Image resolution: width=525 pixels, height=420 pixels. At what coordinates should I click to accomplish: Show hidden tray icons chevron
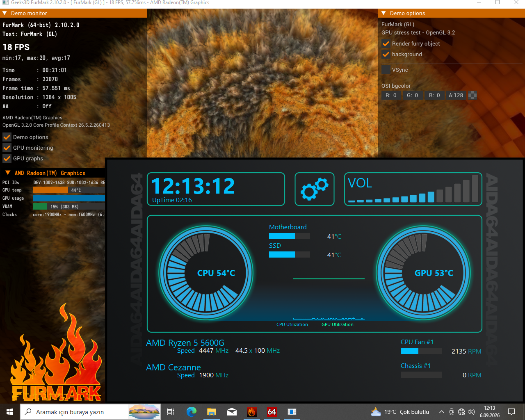coord(441,412)
